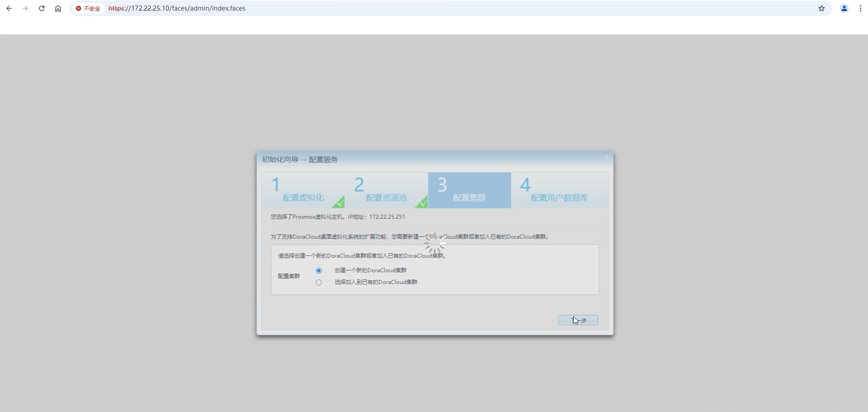Select 选择加入到已有的DoraCloud集群 radio button
868x412 pixels.
coord(319,283)
